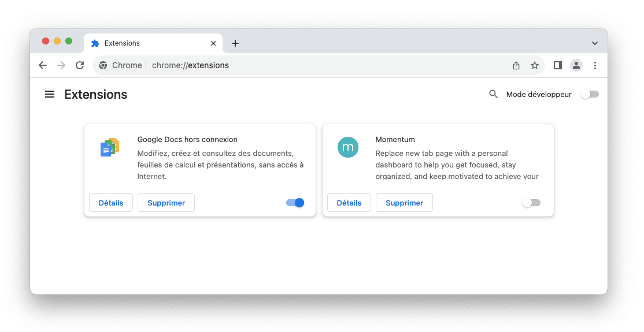
Task: Reload the page with the refresh icon
Action: (80, 65)
